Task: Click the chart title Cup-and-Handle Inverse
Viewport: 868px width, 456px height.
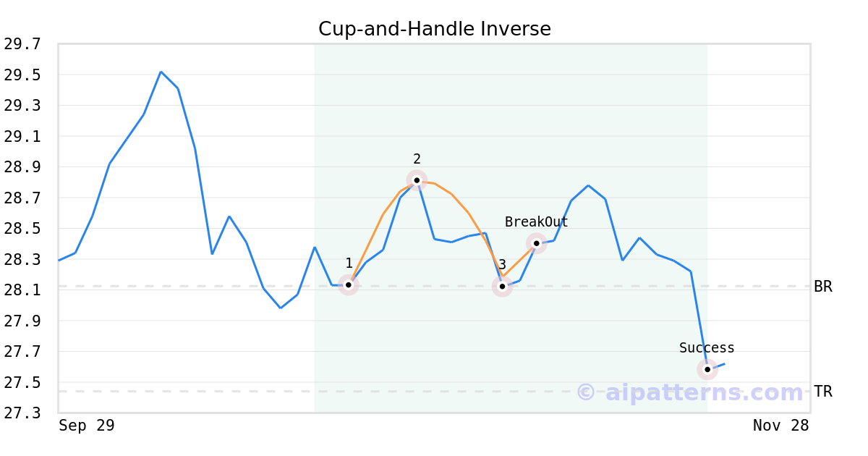Action: (x=434, y=29)
